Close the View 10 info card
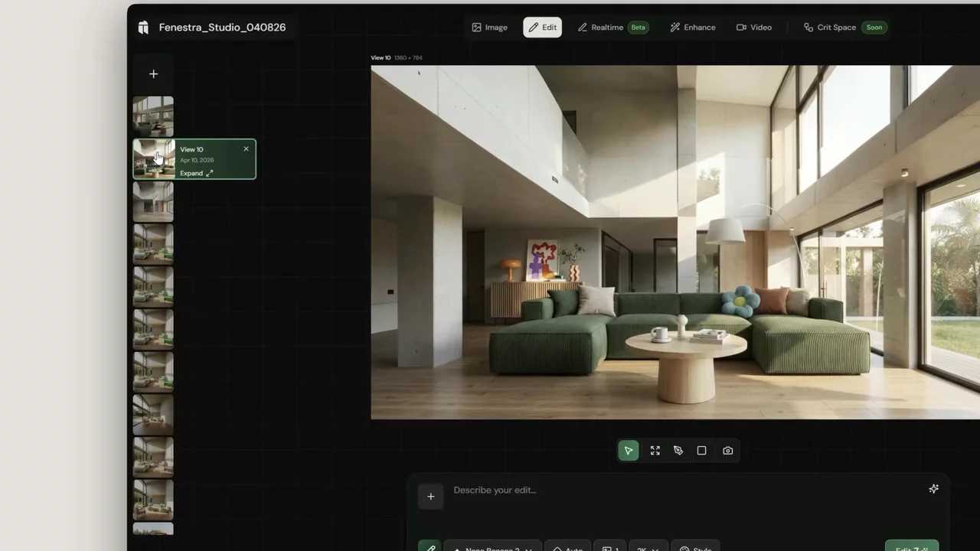980x551 pixels. click(x=247, y=148)
